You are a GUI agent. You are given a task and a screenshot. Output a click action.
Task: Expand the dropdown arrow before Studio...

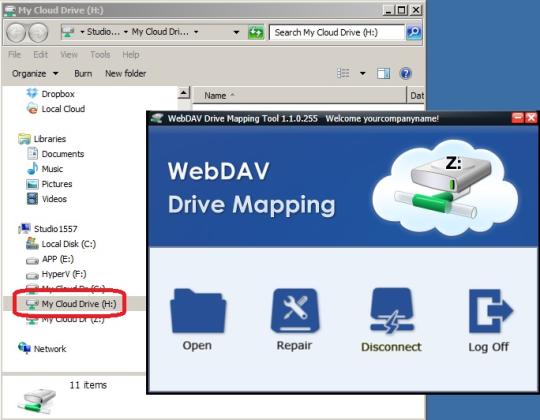[82, 32]
